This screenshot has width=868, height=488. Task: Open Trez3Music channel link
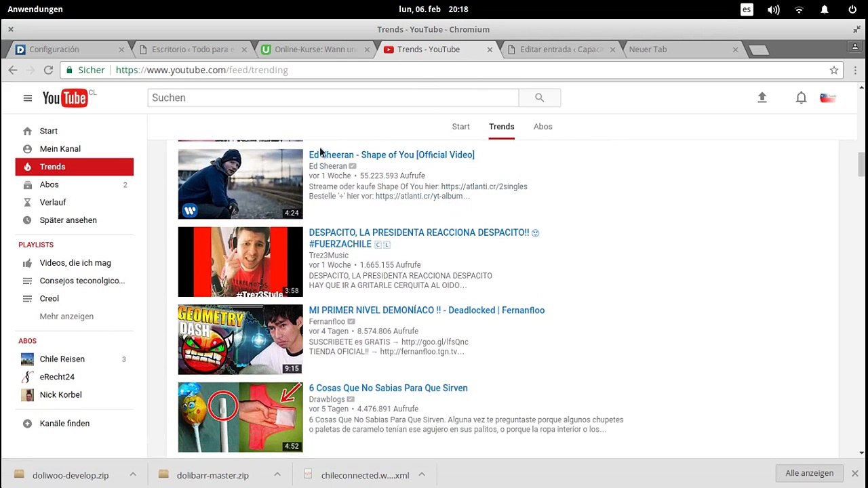328,256
